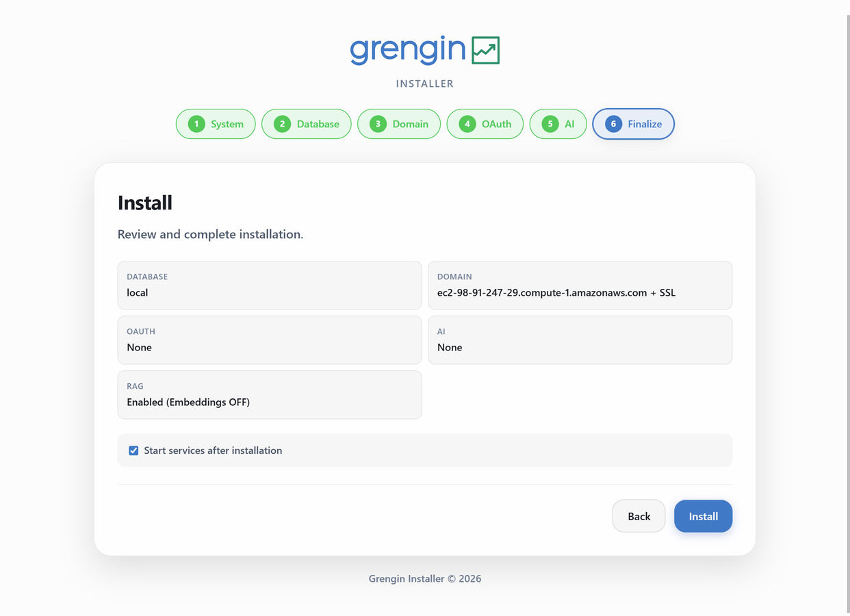The image size is (850, 616).
Task: Select the Finalize step
Action: 634,124
